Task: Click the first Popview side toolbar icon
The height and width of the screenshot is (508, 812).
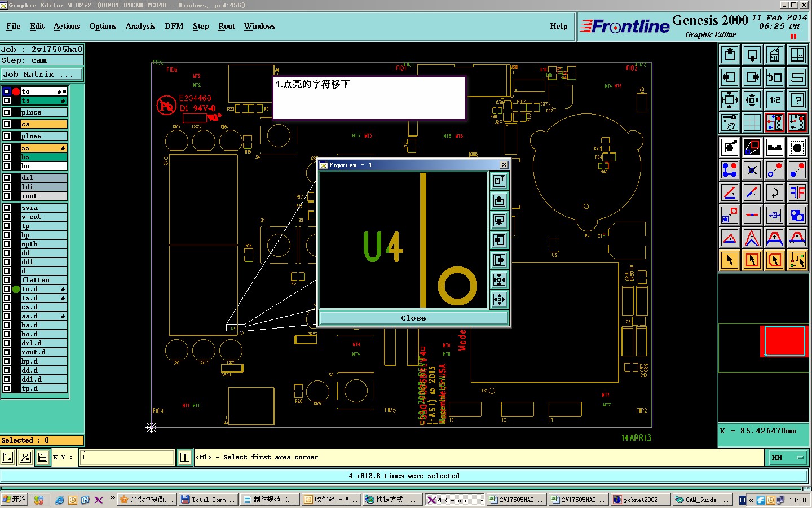Action: click(499, 181)
